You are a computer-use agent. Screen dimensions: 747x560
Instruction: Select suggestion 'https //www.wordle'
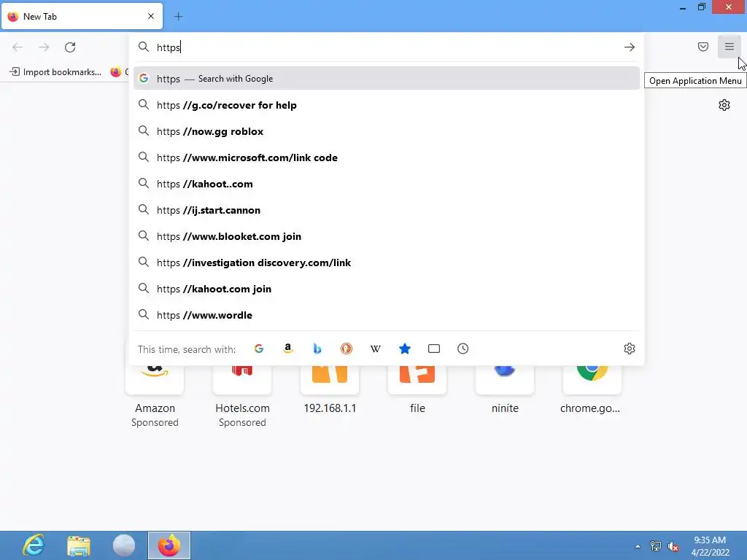click(x=387, y=314)
